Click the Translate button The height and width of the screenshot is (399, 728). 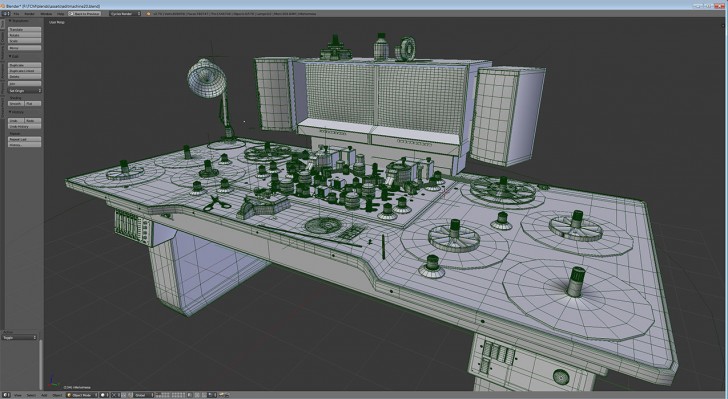pyautogui.click(x=25, y=29)
